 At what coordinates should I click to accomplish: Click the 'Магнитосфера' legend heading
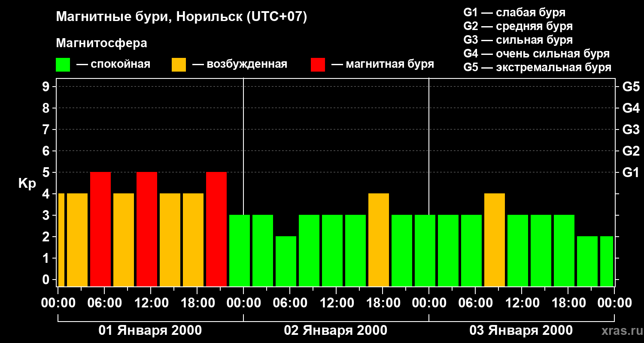coord(101,43)
